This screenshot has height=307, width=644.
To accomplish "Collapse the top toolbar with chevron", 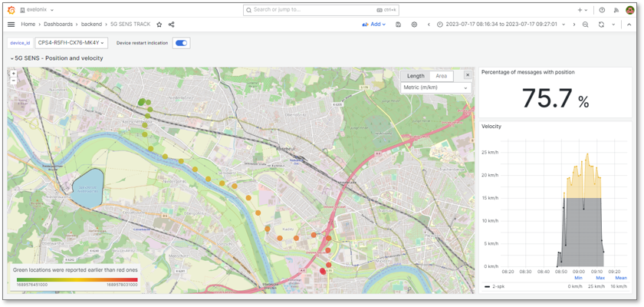I will coord(629,25).
